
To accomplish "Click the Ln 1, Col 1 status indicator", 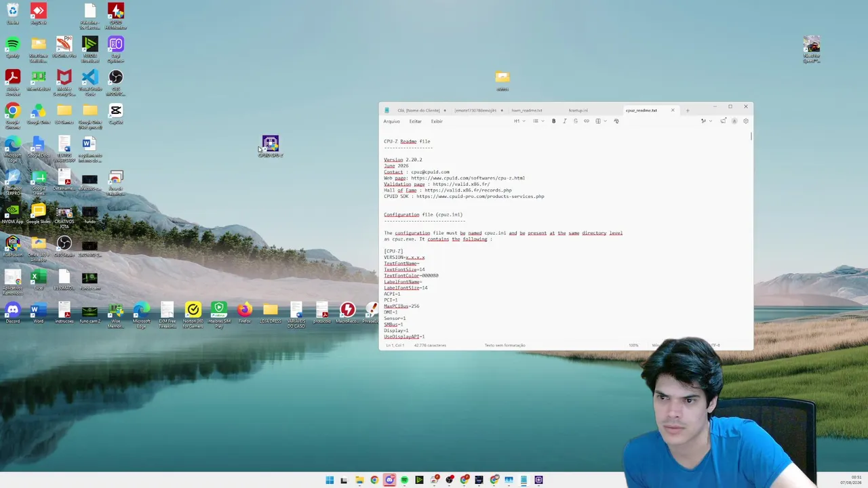I will click(x=395, y=346).
